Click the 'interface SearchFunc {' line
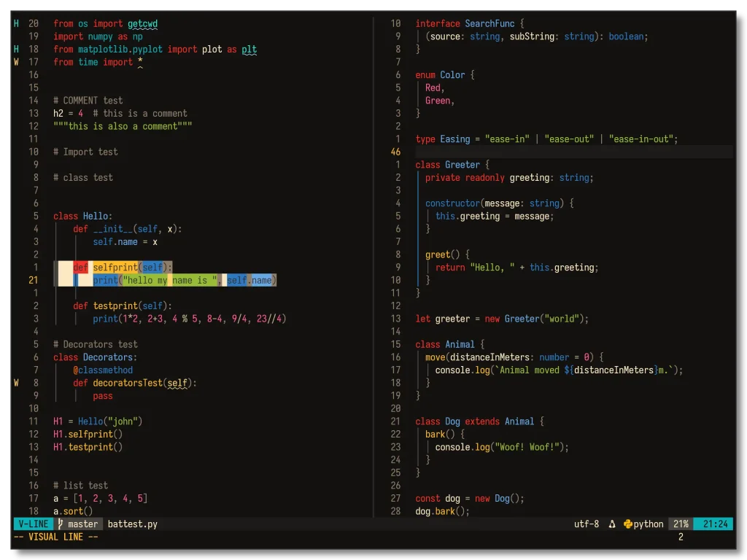 pyautogui.click(x=470, y=23)
